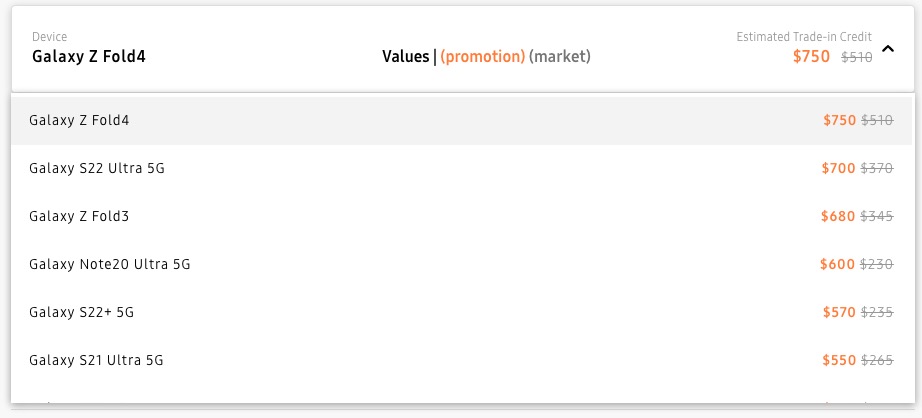922x418 pixels.
Task: Select Galaxy Z Fold4 from the list
Action: (x=80, y=121)
